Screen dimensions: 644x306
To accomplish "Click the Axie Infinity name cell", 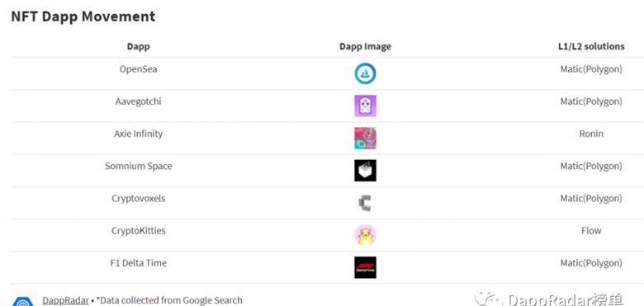I will point(139,134).
